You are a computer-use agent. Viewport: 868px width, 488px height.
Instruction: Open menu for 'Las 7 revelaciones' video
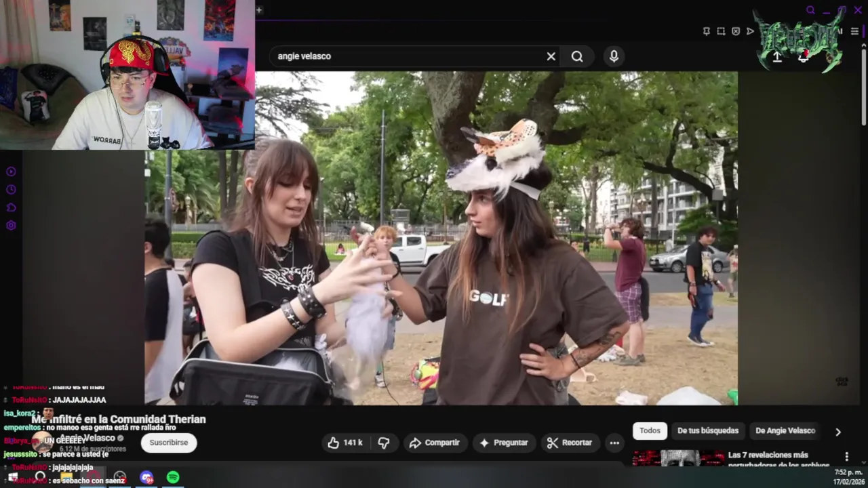point(846,457)
